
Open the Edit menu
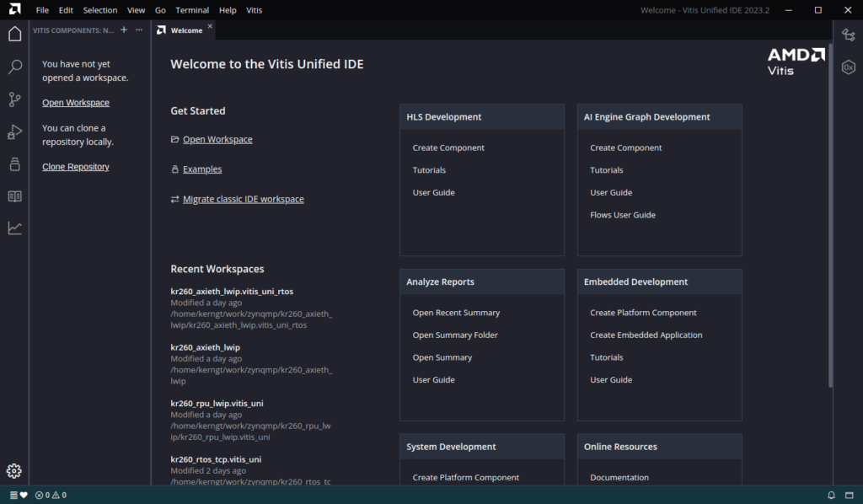66,10
